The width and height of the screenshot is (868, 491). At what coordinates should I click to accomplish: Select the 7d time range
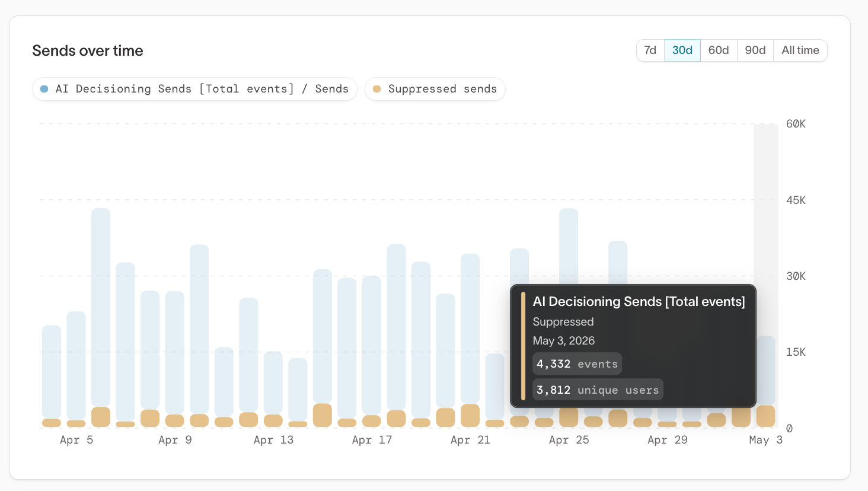(650, 50)
